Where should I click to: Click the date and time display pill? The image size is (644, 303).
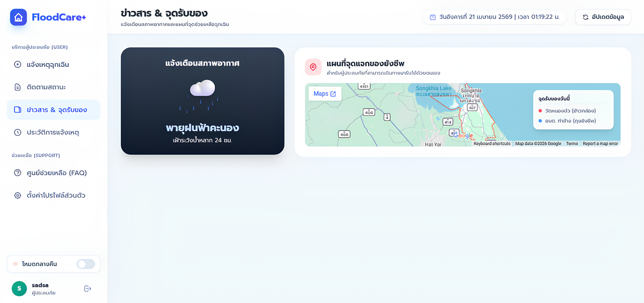pyautogui.click(x=495, y=17)
